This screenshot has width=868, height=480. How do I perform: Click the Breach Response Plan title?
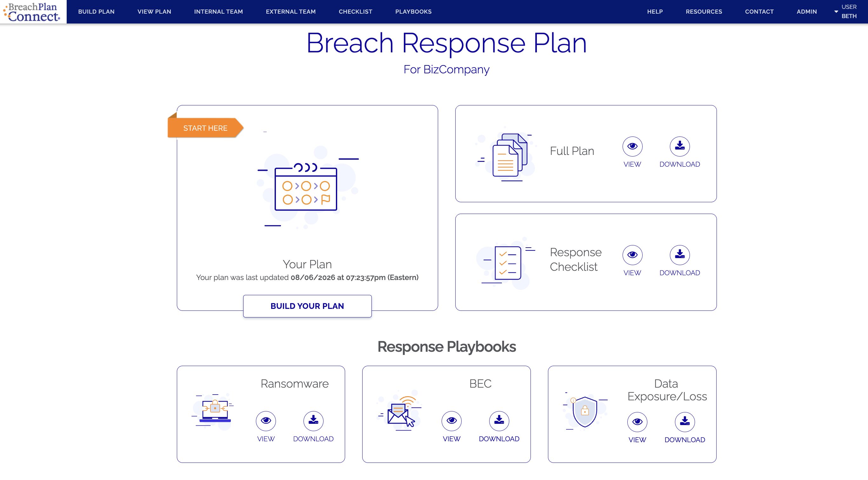click(446, 43)
